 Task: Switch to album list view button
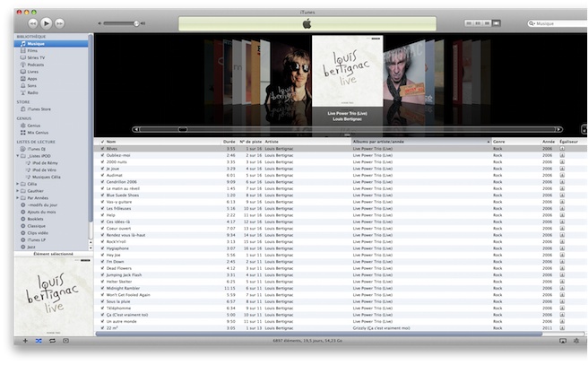[478, 23]
